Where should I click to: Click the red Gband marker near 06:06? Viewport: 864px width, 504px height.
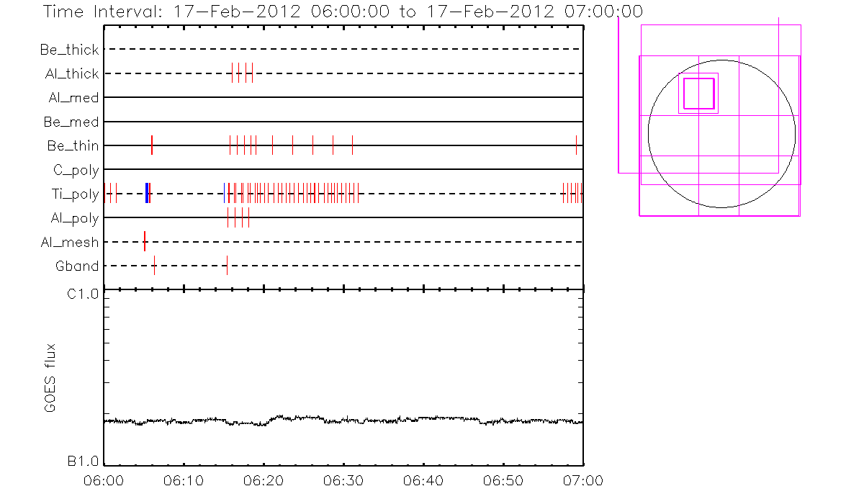154,266
